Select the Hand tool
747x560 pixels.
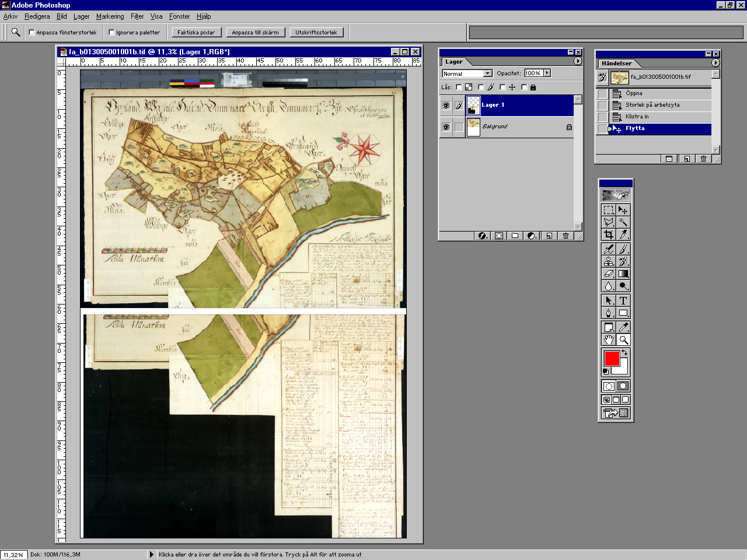coord(609,339)
